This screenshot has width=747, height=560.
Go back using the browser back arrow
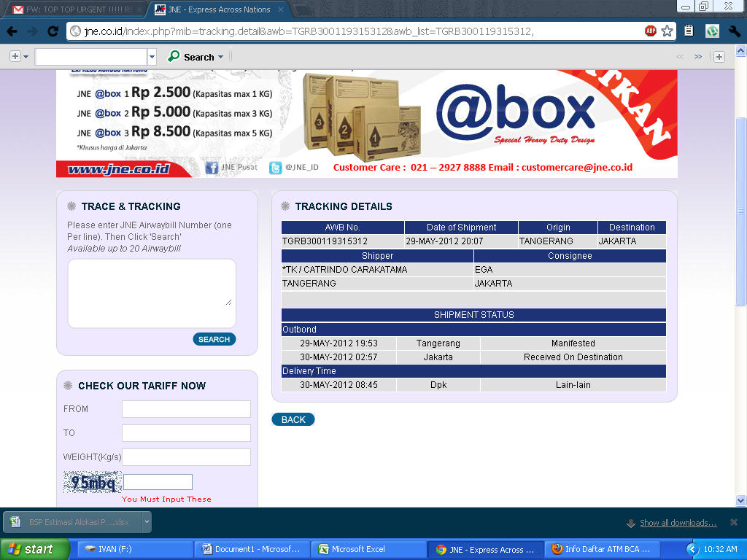pyautogui.click(x=12, y=31)
